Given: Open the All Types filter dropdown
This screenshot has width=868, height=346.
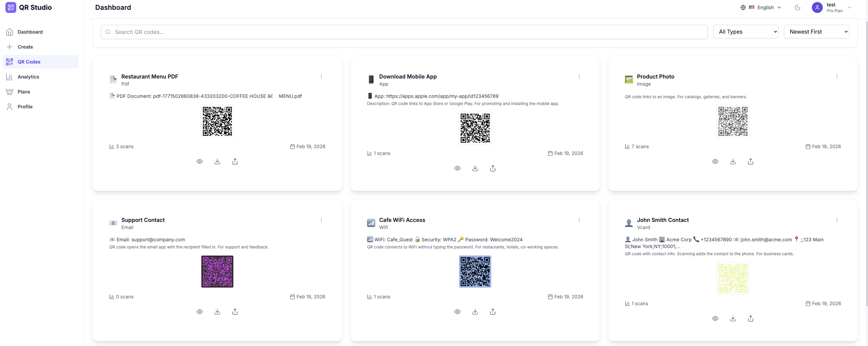Looking at the screenshot, I should (746, 32).
